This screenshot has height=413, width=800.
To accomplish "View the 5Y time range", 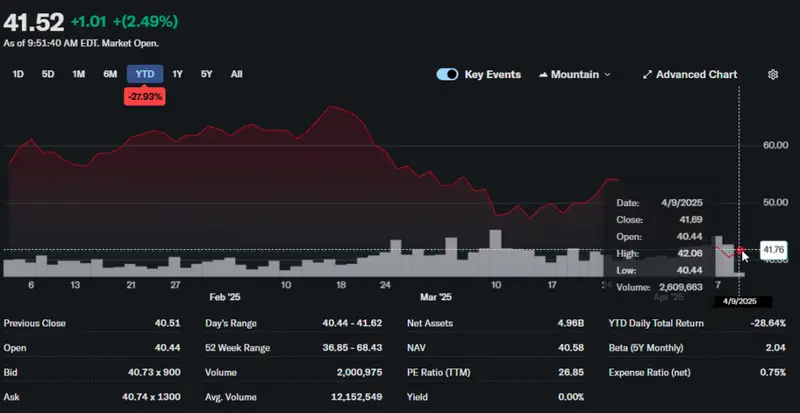I will 206,74.
